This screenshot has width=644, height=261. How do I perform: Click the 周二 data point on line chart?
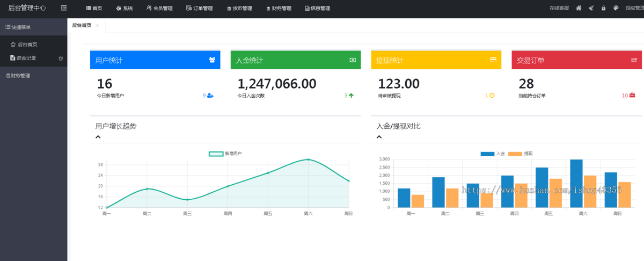[147, 189]
